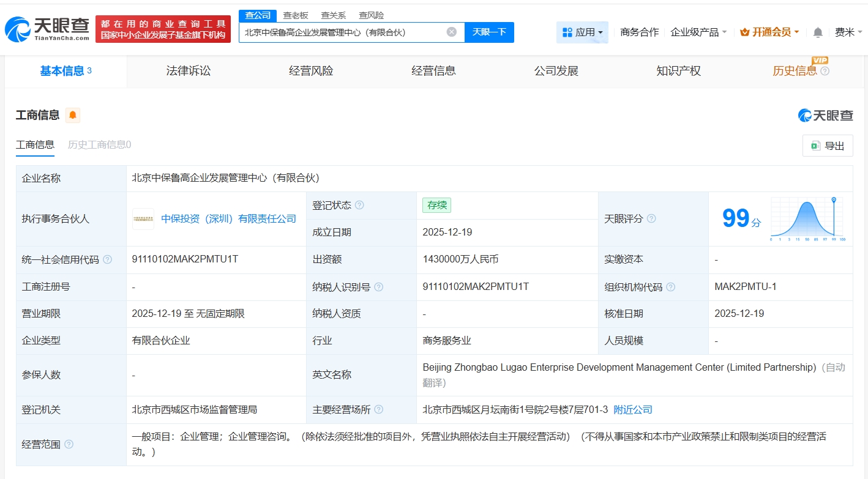Export data with the 导出 button

827,146
